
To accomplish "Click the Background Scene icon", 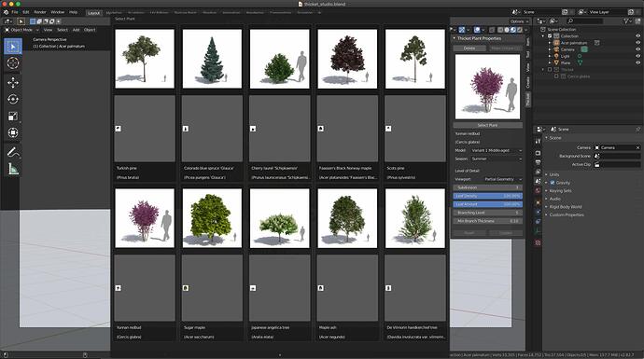I will 596,156.
